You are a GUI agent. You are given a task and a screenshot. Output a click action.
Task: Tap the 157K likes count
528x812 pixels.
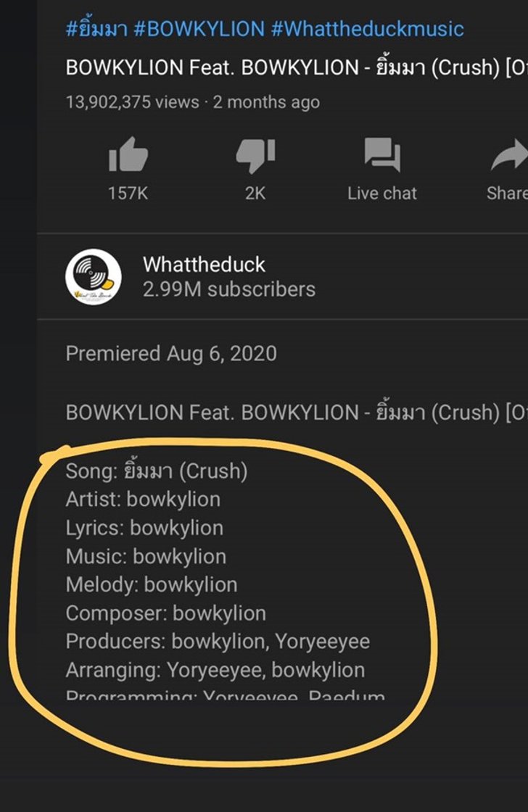pos(128,193)
